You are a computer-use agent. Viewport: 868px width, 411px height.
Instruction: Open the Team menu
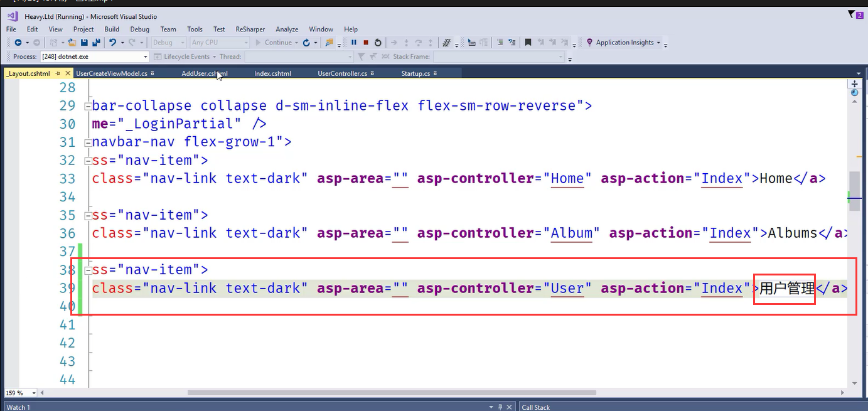168,29
